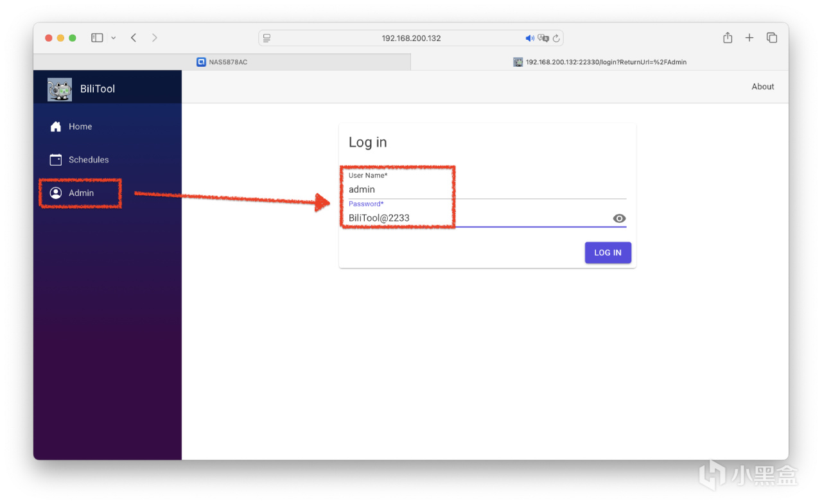Reload the current page
822x504 pixels.
[556, 38]
